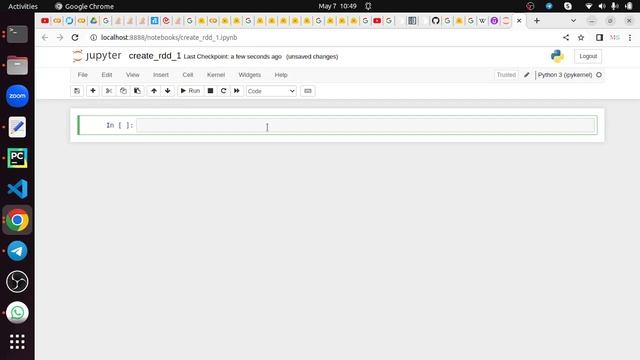Open the volume system tray icon
640x360 pixels.
coord(602,6)
